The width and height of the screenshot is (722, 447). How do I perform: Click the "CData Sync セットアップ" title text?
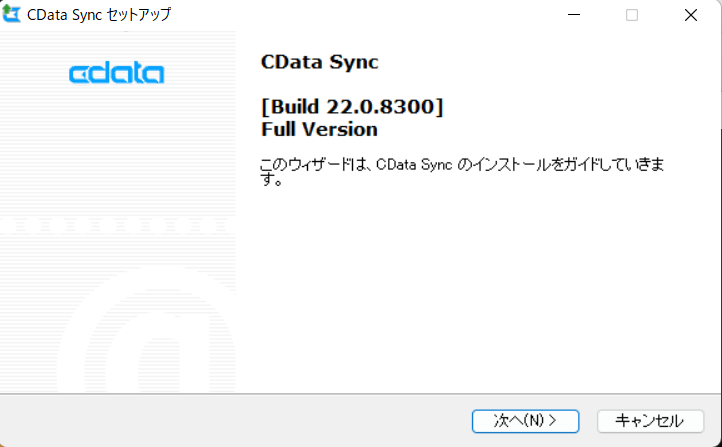[101, 15]
